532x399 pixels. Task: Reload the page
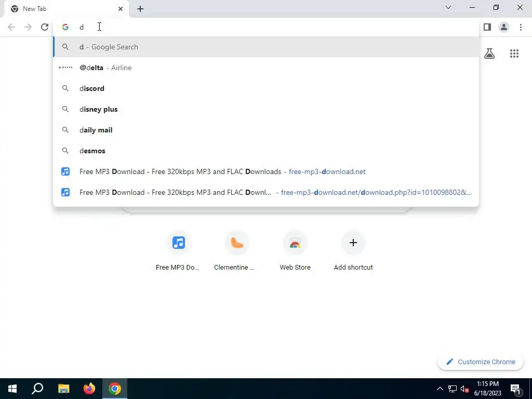(x=45, y=27)
